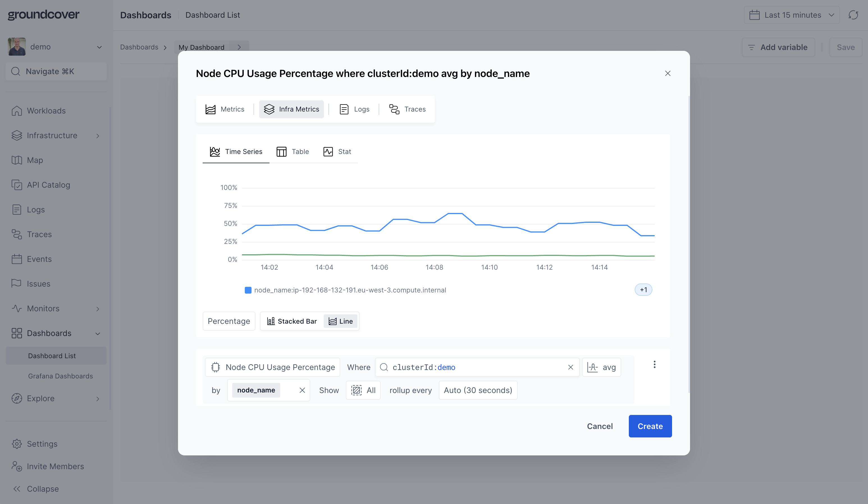Click the Create button
This screenshot has width=868, height=504.
650,426
